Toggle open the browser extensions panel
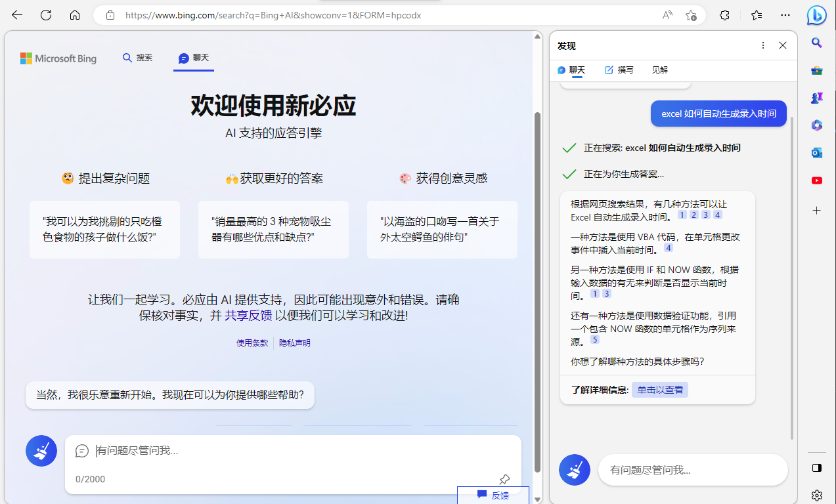The width and height of the screenshot is (836, 504). [724, 14]
